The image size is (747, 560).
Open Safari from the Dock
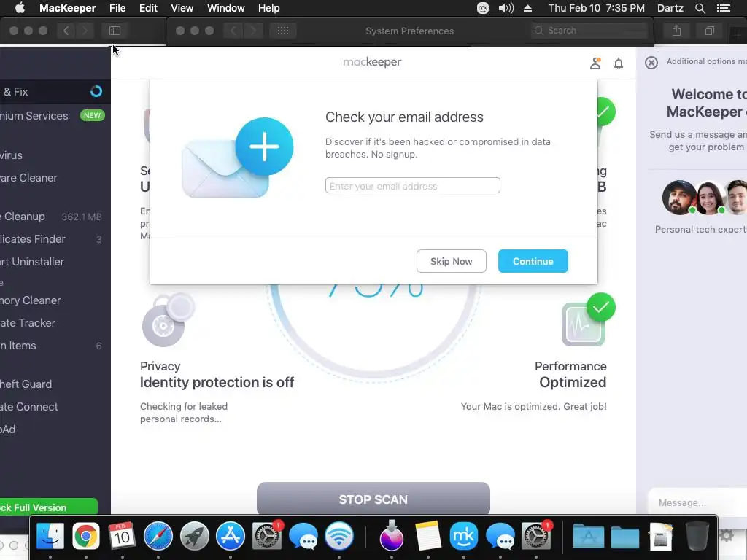(x=158, y=536)
